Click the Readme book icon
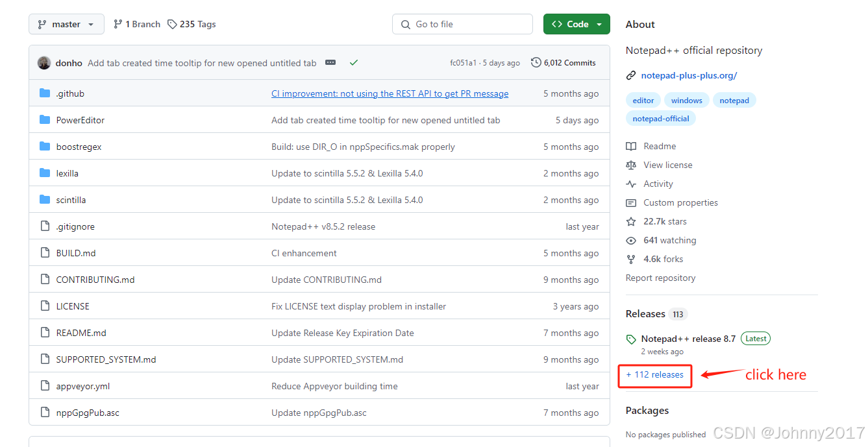 pyautogui.click(x=631, y=146)
